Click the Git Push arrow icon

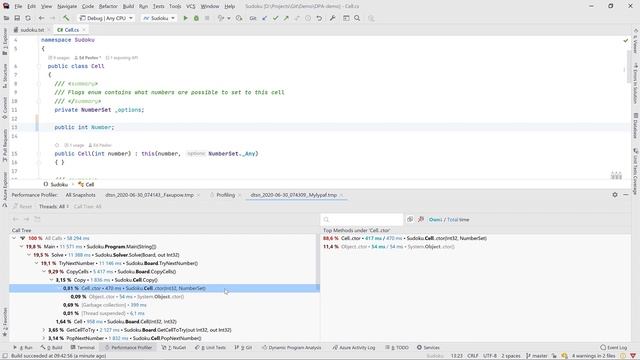coord(286,18)
